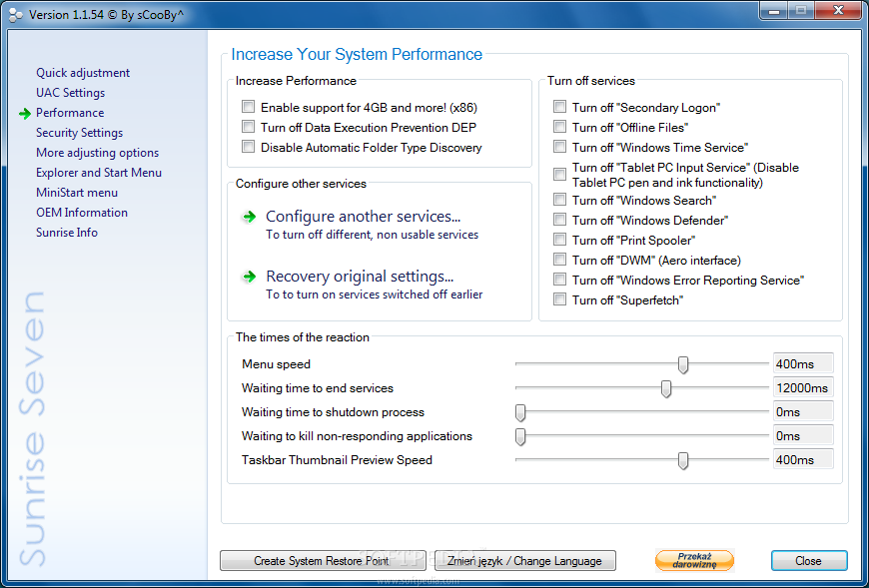Check Disable Automatic Folder Type Discovery

[x=249, y=147]
